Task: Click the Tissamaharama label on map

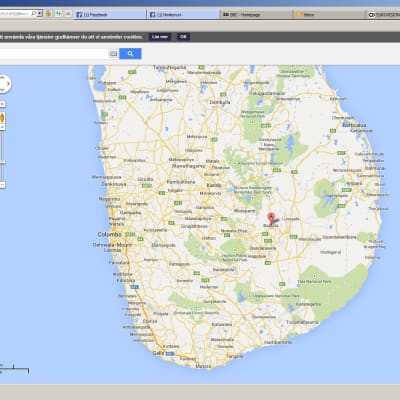Action: coord(302,322)
